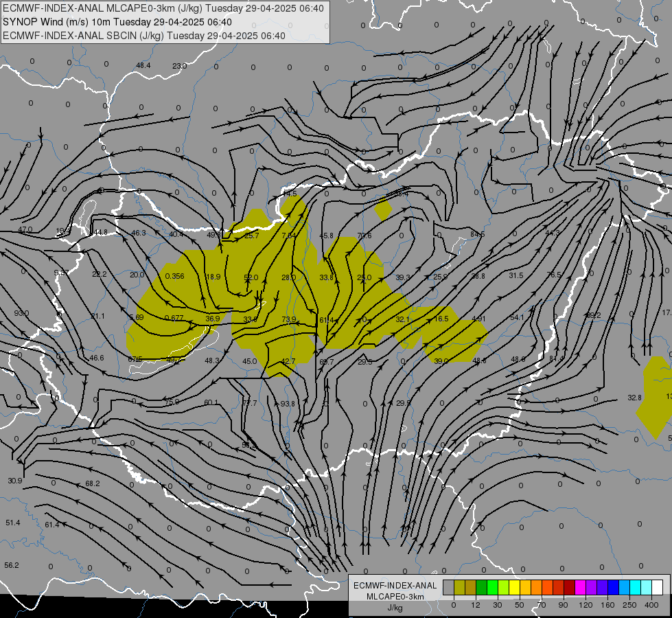Click the map value 32.1
This screenshot has width=672, height=618.
[x=403, y=319]
